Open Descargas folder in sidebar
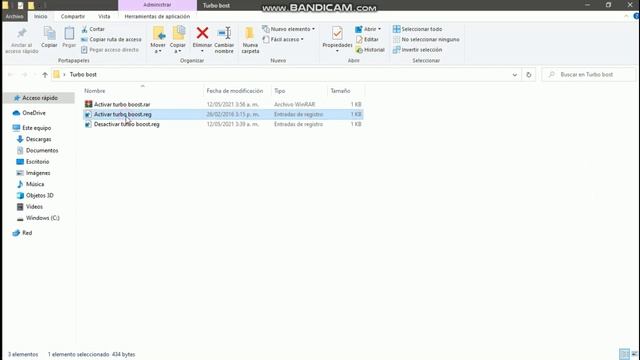Viewport: 640px width, 360px height. tap(38, 139)
